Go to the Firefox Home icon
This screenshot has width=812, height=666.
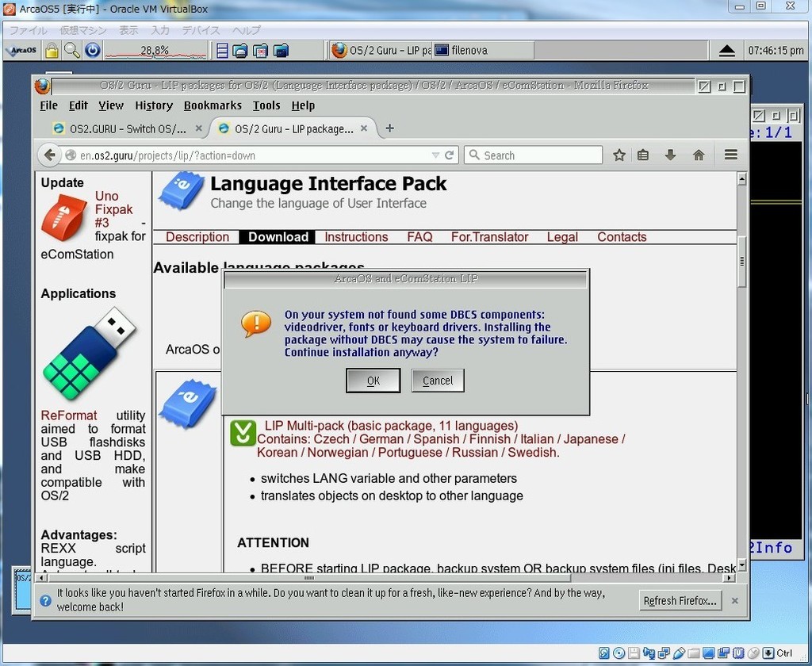(x=699, y=155)
